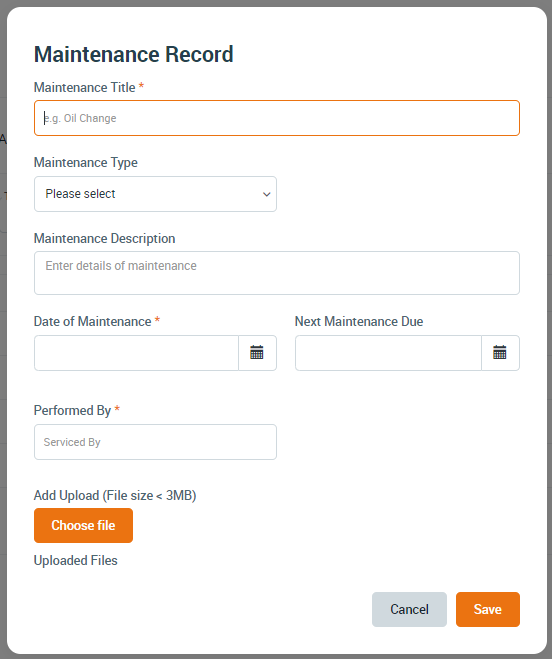Click the Maintenance Record heading

pyautogui.click(x=133, y=54)
